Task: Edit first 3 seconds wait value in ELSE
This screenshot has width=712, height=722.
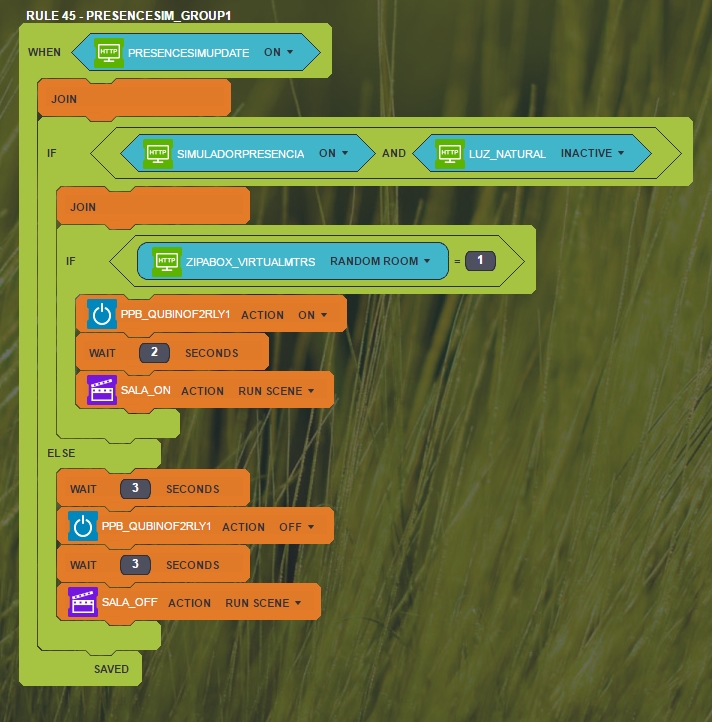Action: pos(135,489)
